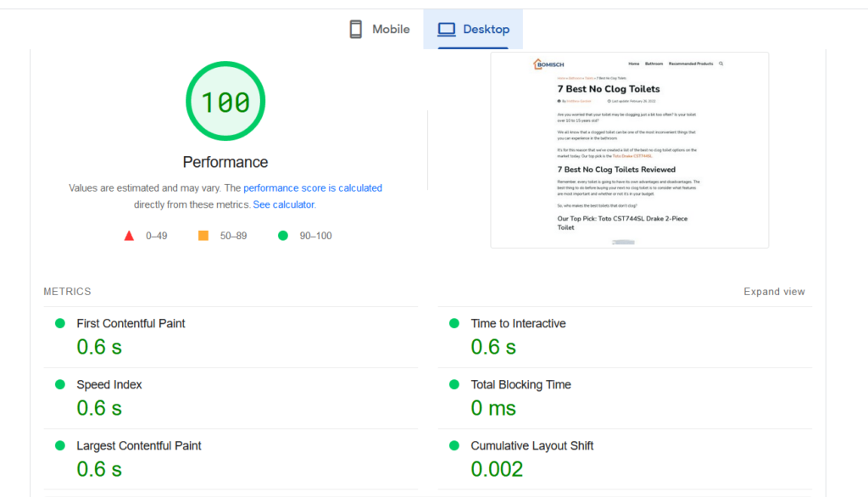
Task: Click the 100 performance score gauge
Action: (225, 103)
